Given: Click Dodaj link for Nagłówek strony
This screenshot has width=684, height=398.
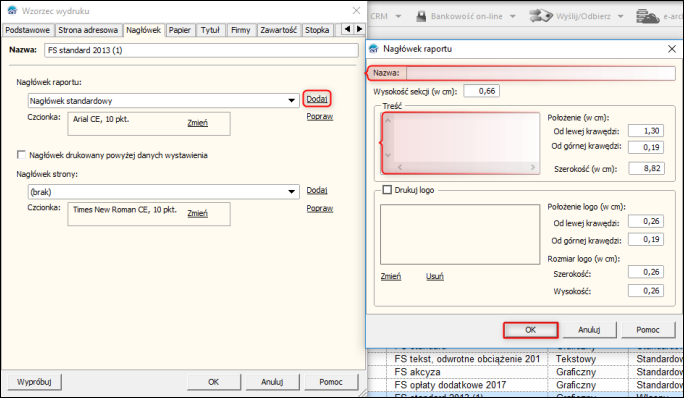Looking at the screenshot, I should pos(317,190).
